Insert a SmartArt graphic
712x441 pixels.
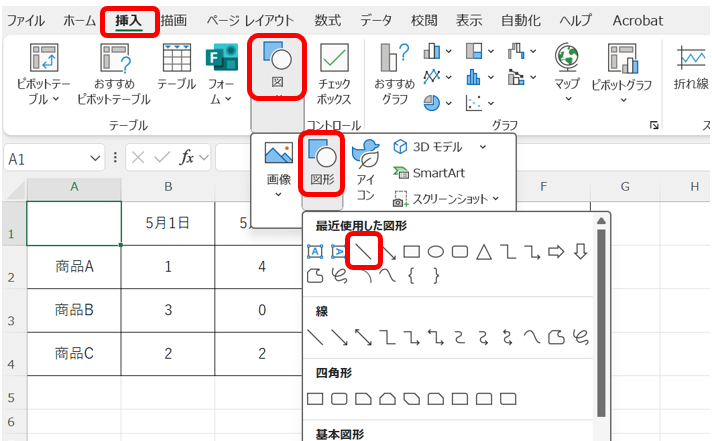pyautogui.click(x=429, y=173)
